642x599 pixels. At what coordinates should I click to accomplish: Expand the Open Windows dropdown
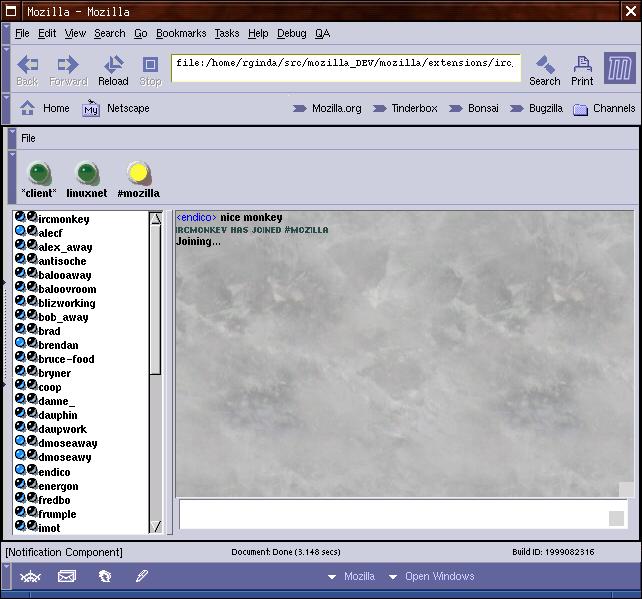432,576
